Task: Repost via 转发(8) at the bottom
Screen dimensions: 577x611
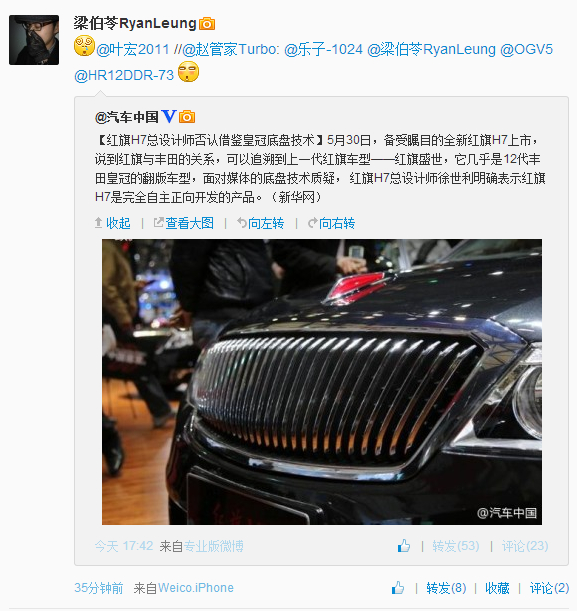Action: click(x=446, y=588)
